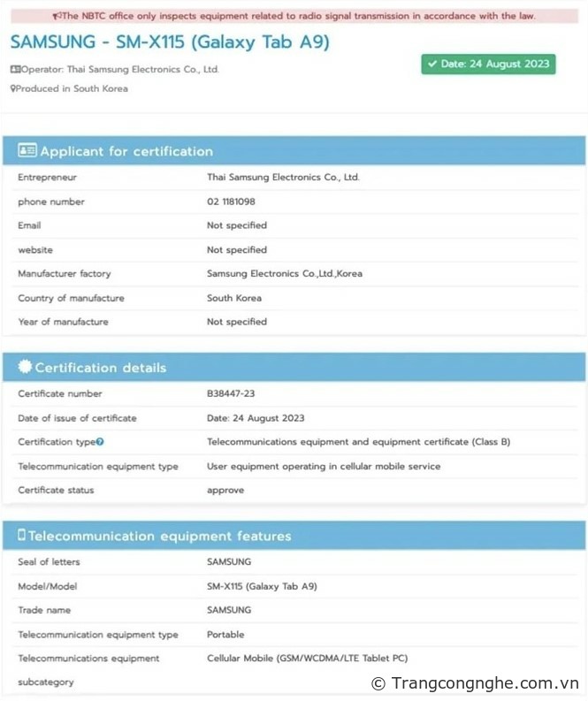Click the certificate seal icon in Certification details
588x701 pixels.
coord(25,367)
